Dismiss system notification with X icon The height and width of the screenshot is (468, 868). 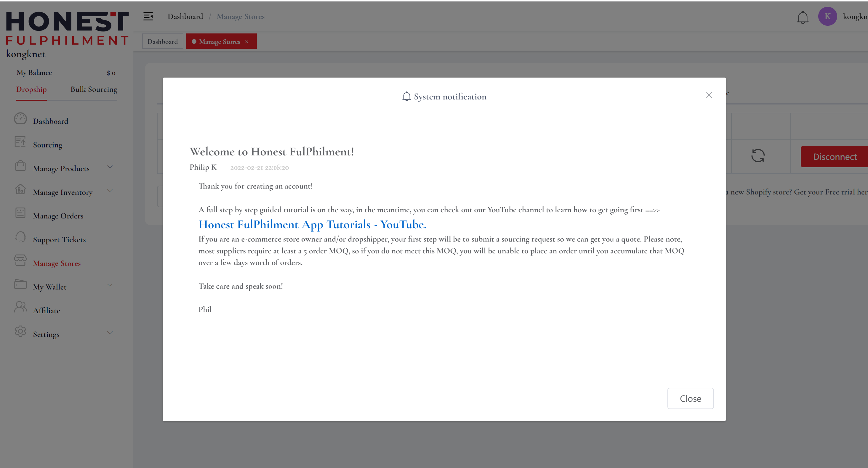point(709,95)
